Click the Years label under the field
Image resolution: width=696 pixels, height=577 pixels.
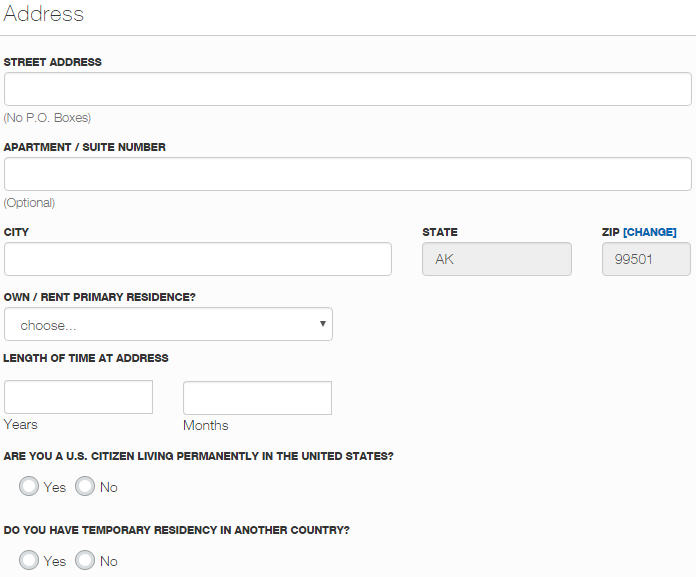tap(20, 424)
